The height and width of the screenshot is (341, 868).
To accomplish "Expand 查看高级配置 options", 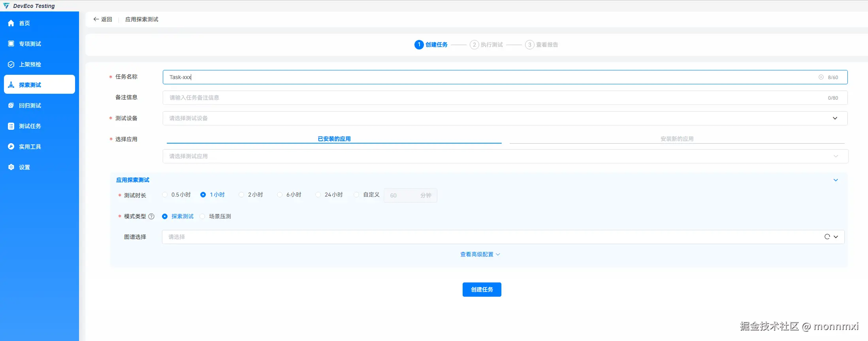I will 480,254.
